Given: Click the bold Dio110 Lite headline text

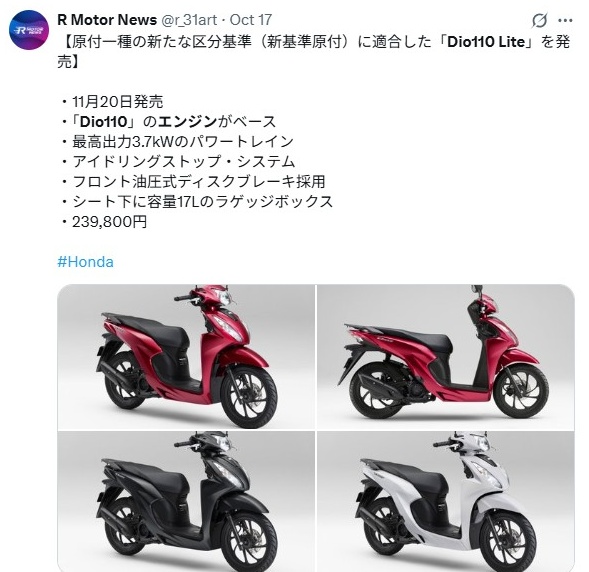Looking at the screenshot, I should [486, 42].
